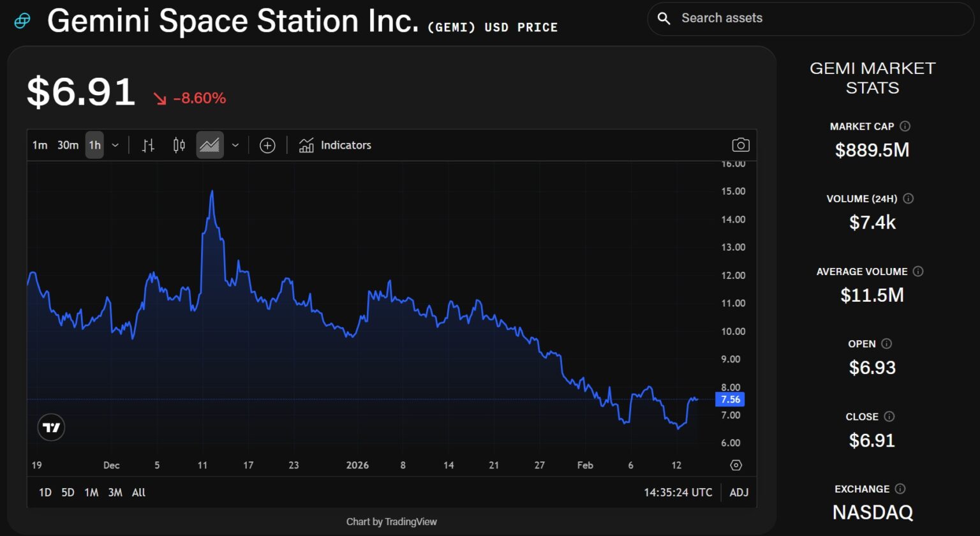Take a chart snapshot with camera icon
980x536 pixels.
coord(740,145)
